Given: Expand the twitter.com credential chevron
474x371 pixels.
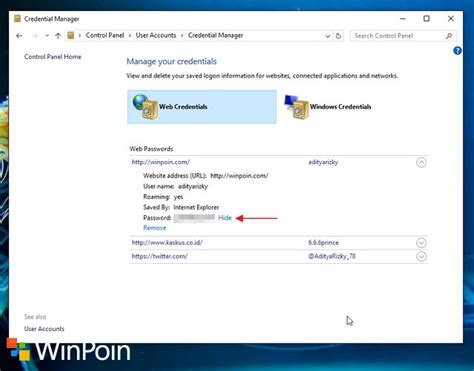Looking at the screenshot, I should 421,256.
